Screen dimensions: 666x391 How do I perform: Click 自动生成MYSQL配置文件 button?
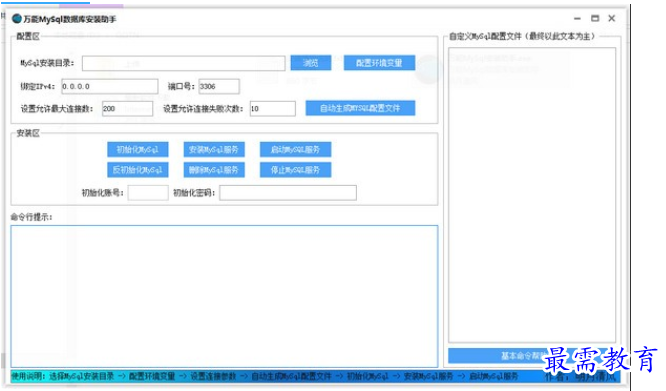(x=360, y=108)
